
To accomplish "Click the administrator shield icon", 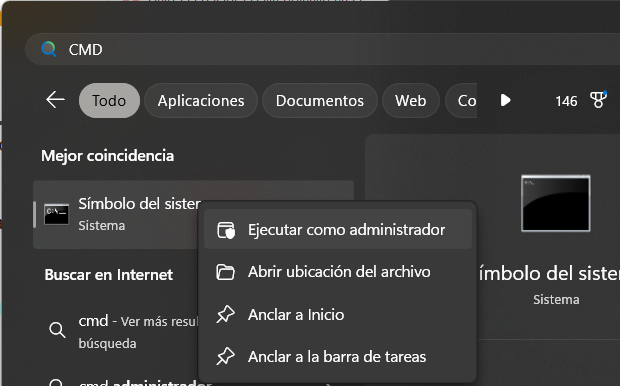I will (226, 230).
